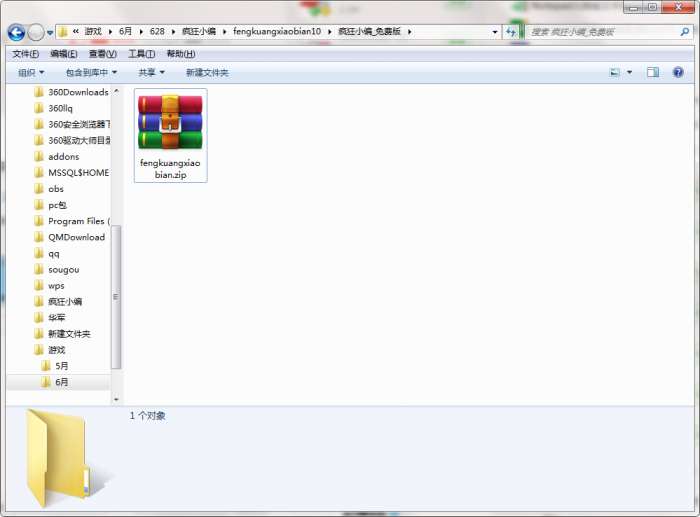Viewport: 700px width, 517px height.
Task: Open the 组织 dropdown in toolbar
Action: pyautogui.click(x=31, y=72)
